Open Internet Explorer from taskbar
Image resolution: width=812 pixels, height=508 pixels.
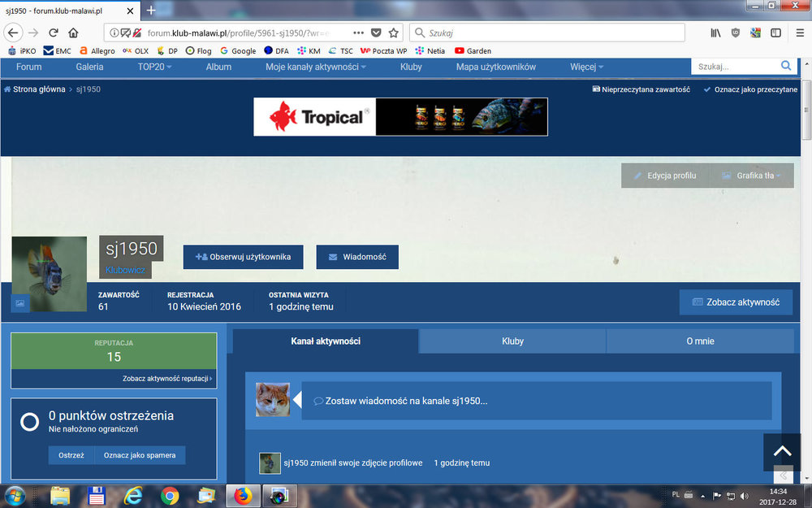click(133, 497)
